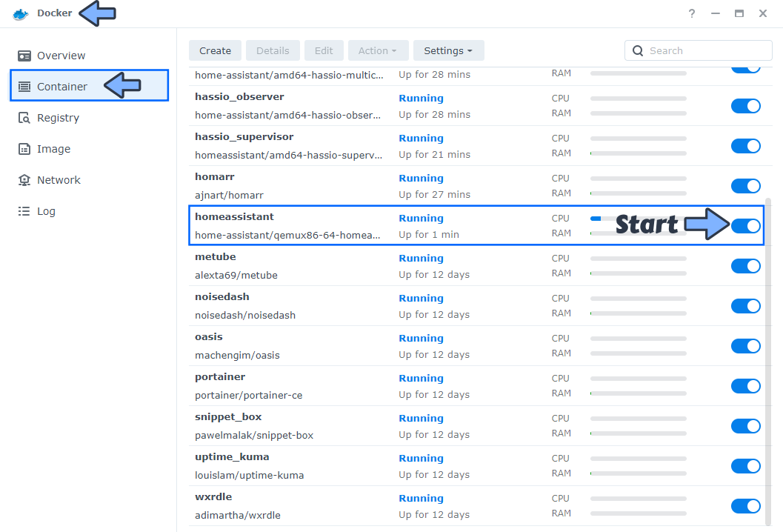783x532 pixels.
Task: Click the Container list icon
Action: tap(24, 87)
